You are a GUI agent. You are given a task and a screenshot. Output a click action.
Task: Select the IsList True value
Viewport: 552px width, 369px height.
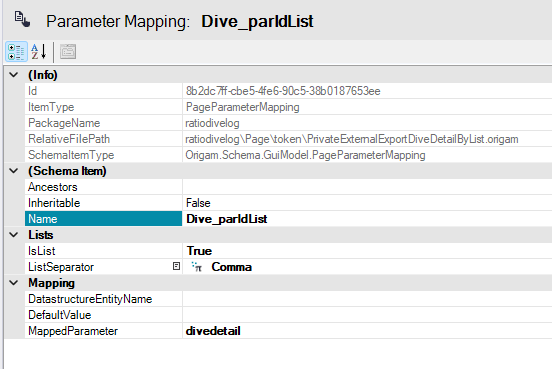tap(367, 251)
